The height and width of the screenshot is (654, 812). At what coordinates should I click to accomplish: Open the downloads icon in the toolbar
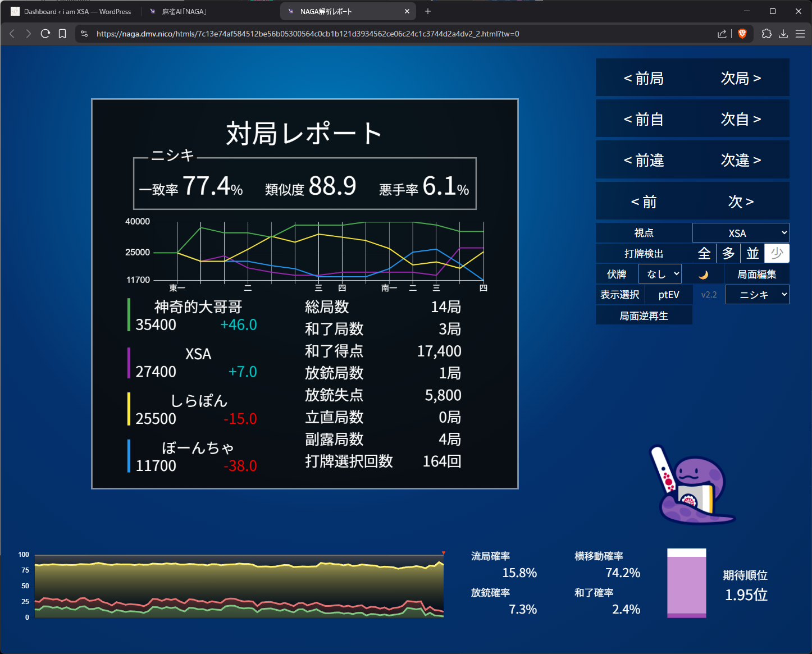[x=783, y=34]
